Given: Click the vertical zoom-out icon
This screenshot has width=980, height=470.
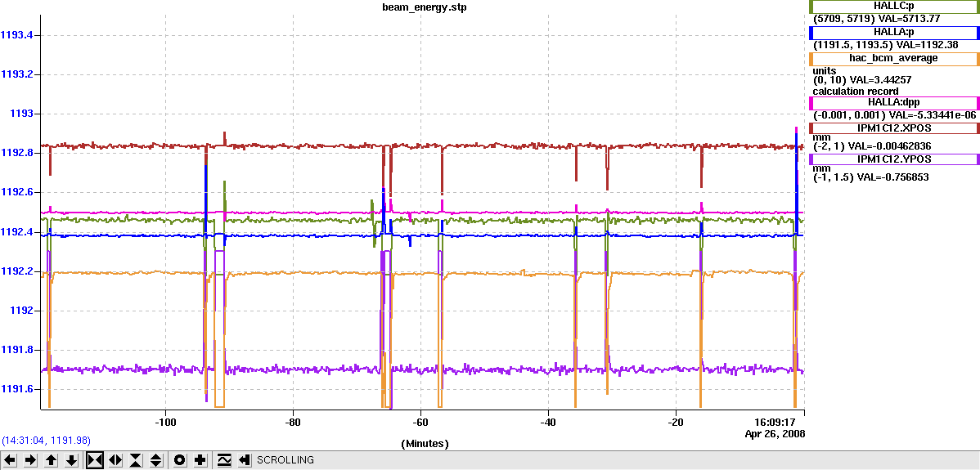Looking at the screenshot, I should (156, 460).
